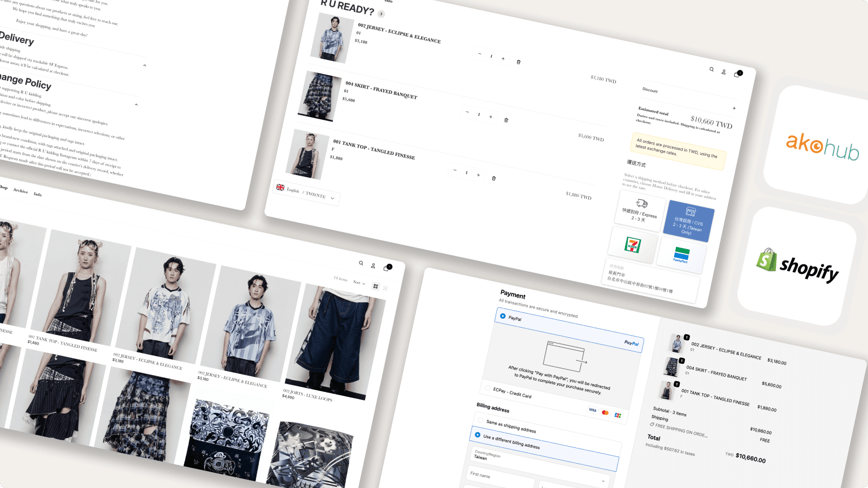868x488 pixels.
Task: Increase quantity of 002 Jersey in cart
Action: (x=503, y=59)
